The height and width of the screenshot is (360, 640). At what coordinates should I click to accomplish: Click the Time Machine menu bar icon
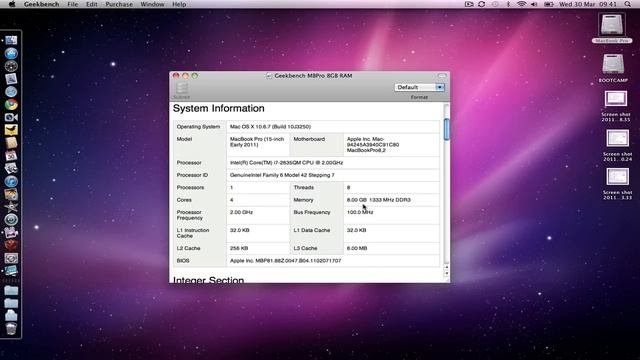pyautogui.click(x=495, y=4)
